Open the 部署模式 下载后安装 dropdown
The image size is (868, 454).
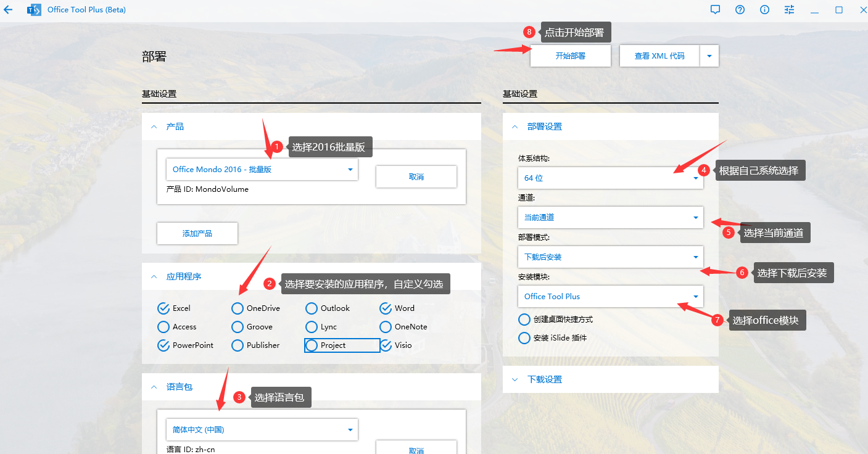point(611,257)
